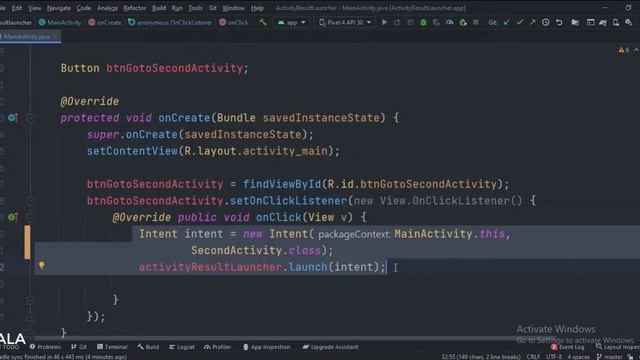The height and width of the screenshot is (360, 640).
Task: Collapse the onCreate method fold marker
Action: [30, 118]
